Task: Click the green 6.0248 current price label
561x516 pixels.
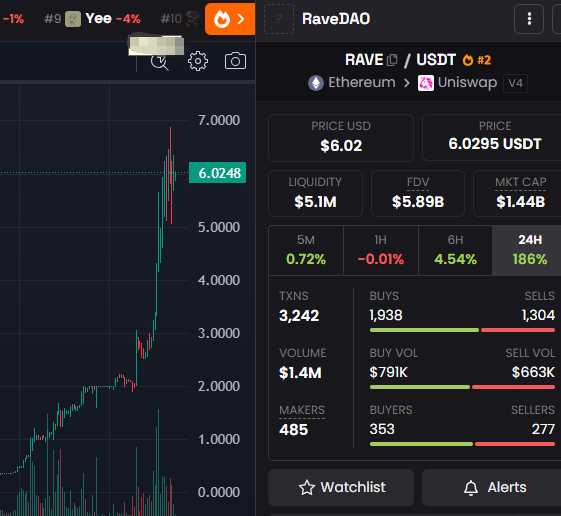Action: [218, 173]
